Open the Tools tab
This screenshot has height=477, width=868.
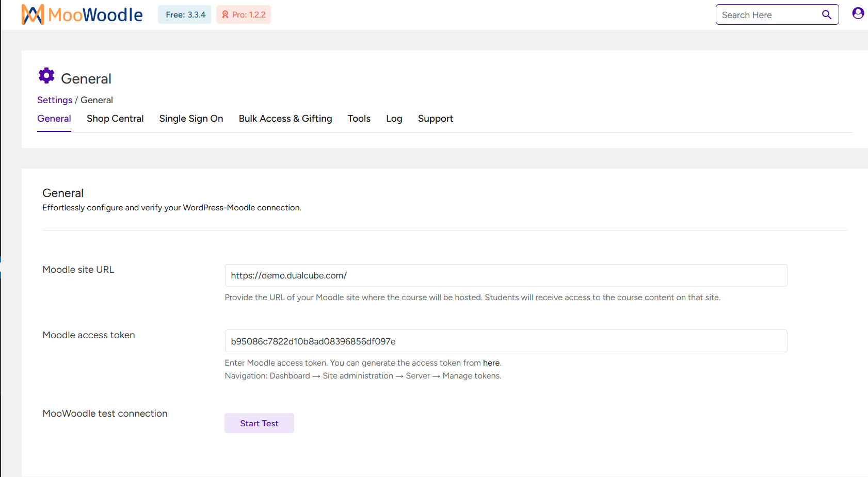click(x=359, y=119)
